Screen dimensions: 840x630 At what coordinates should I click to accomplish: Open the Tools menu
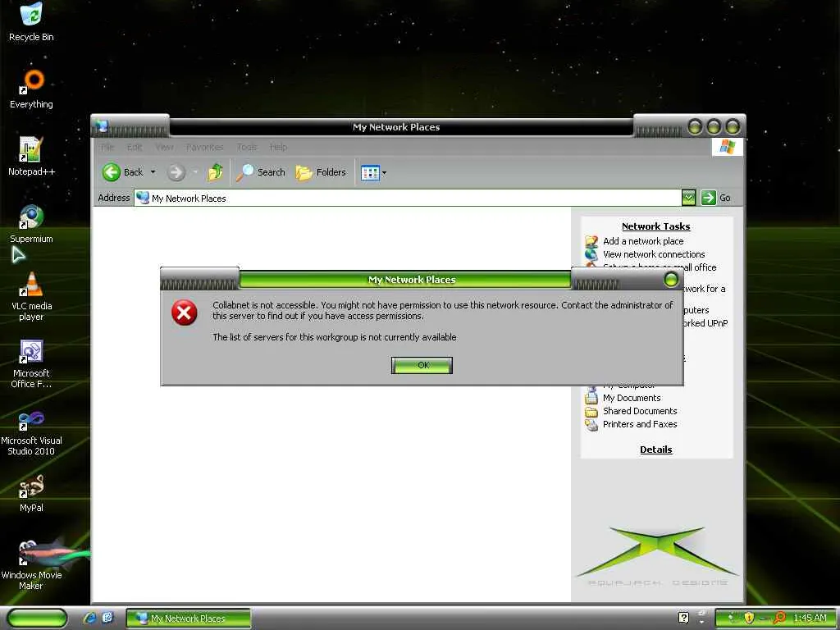[247, 147]
